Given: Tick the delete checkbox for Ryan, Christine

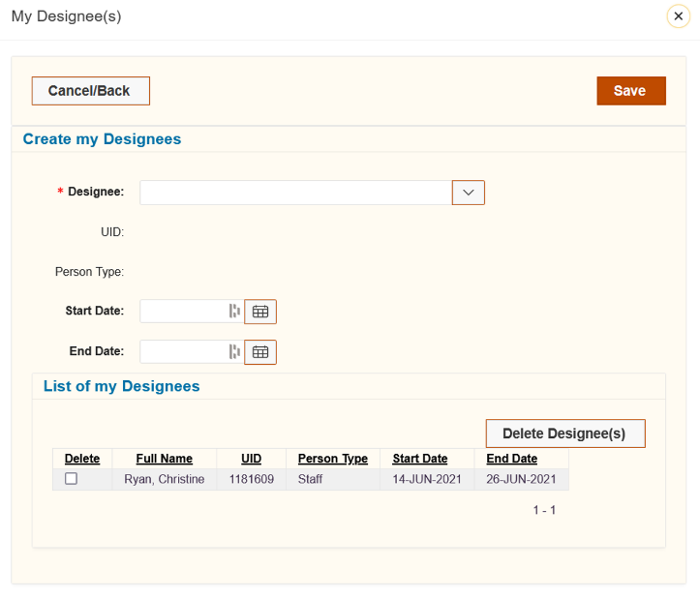Looking at the screenshot, I should [71, 479].
